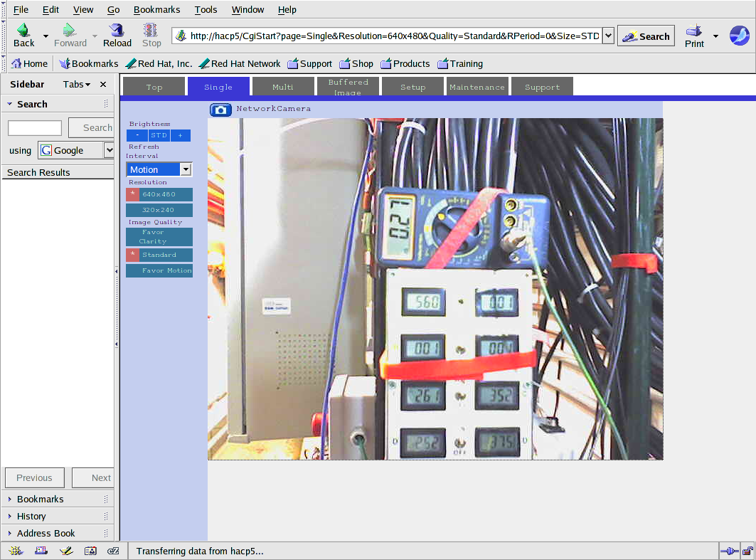This screenshot has width=756, height=560.
Task: Open the View menu
Action: pyautogui.click(x=83, y=10)
